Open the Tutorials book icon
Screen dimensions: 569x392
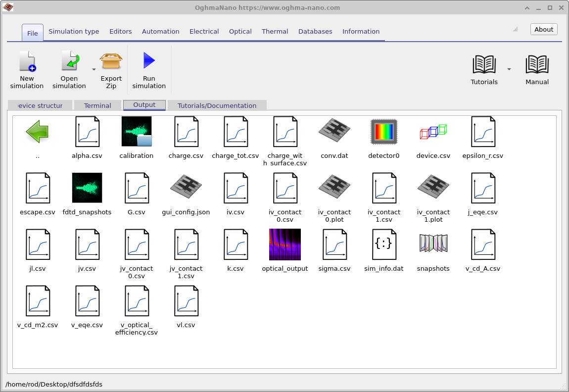coord(484,64)
